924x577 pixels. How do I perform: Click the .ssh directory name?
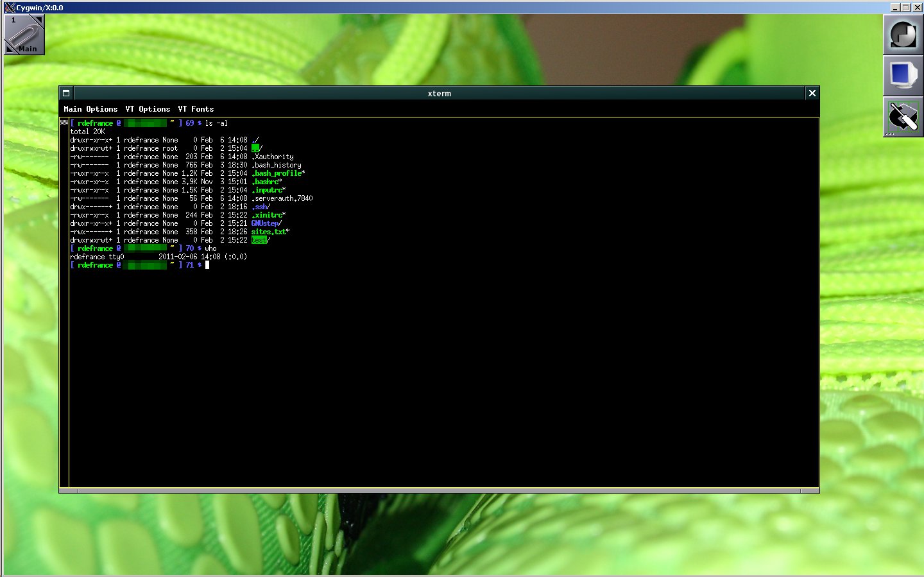pyautogui.click(x=259, y=207)
